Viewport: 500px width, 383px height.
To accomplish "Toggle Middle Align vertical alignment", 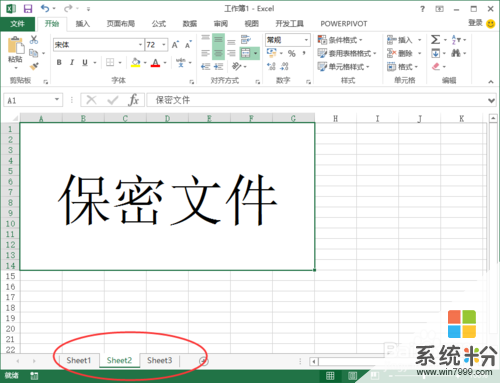I will 218,40.
